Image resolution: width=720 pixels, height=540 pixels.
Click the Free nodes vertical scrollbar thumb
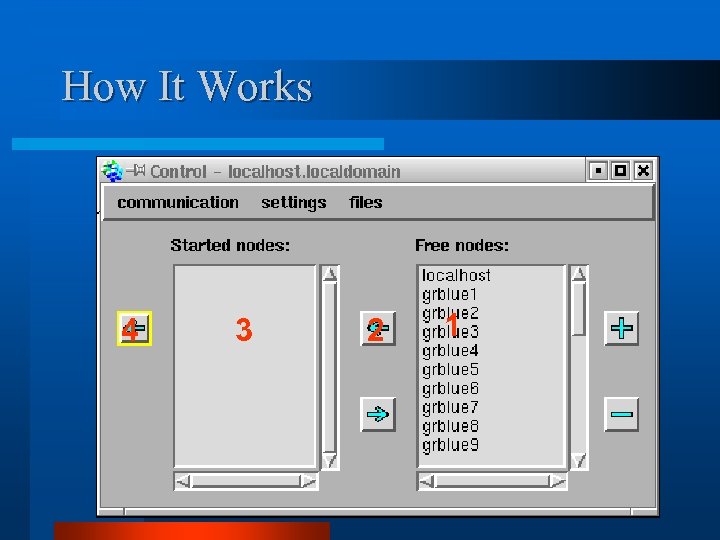coord(579,309)
